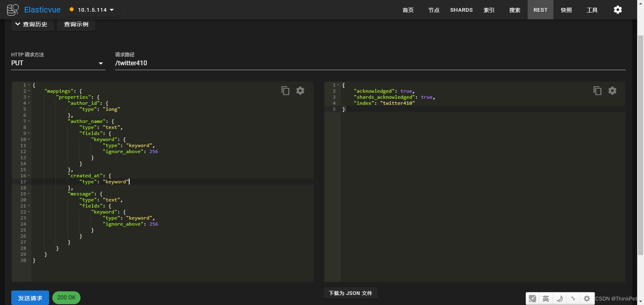The width and height of the screenshot is (644, 305).
Task: Collapse the keyword fold at line 22
Action: point(29,212)
